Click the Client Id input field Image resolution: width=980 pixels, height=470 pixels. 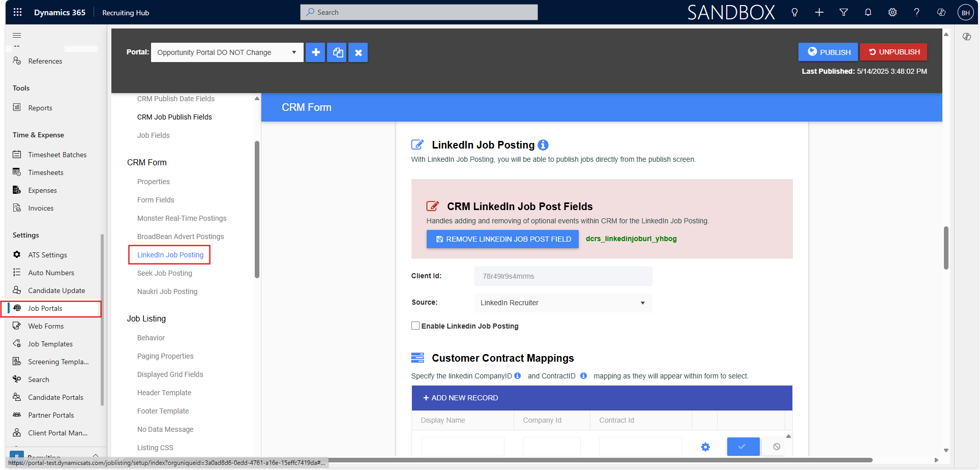[x=563, y=276]
